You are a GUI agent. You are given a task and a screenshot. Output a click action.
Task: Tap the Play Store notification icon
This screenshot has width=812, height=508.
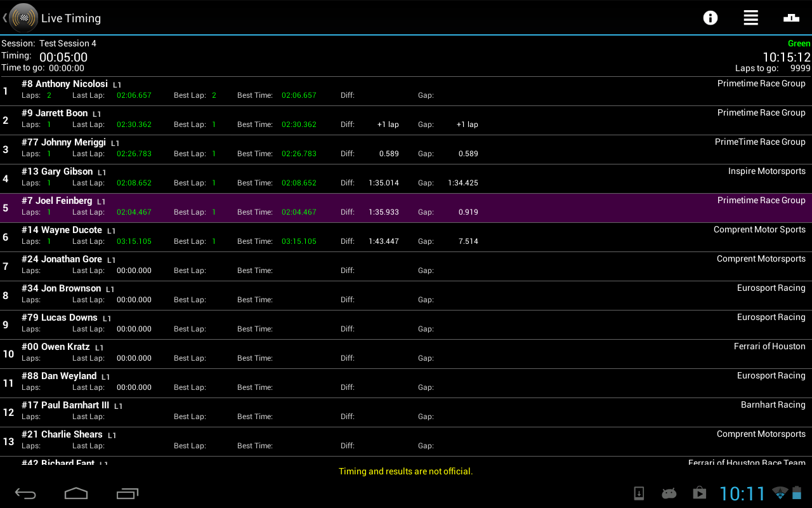pos(699,493)
